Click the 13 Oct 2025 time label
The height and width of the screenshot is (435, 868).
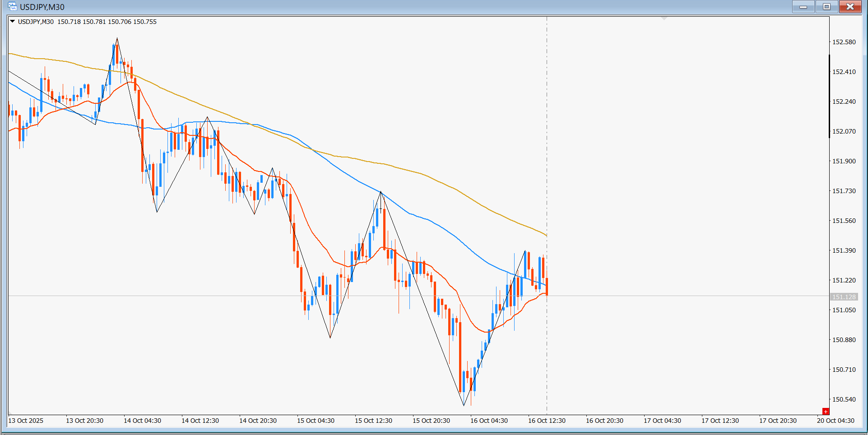[x=26, y=421]
